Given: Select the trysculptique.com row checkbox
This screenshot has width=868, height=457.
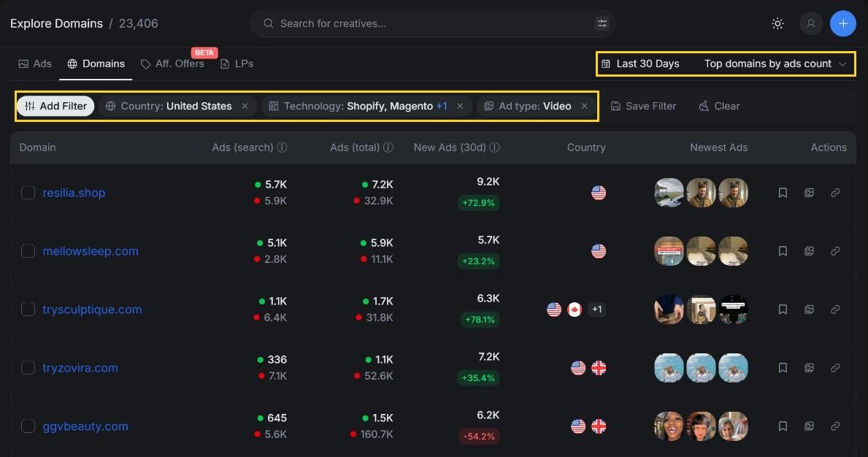Looking at the screenshot, I should [x=28, y=310].
